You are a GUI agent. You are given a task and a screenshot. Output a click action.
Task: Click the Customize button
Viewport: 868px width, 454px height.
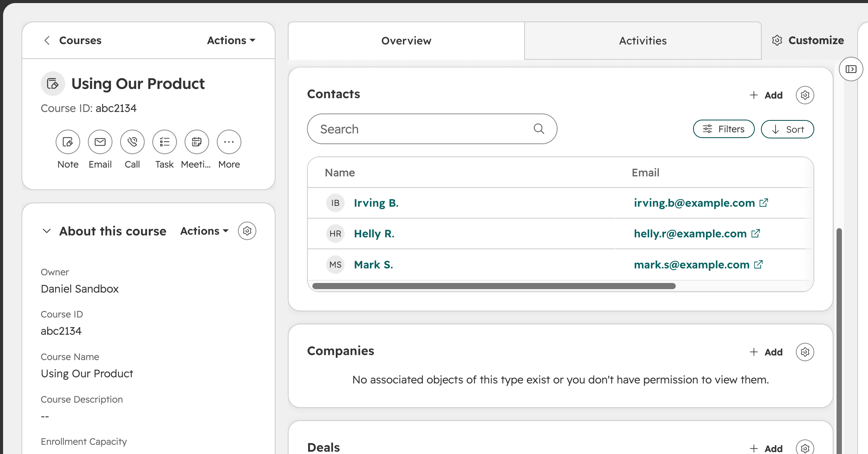tap(808, 40)
